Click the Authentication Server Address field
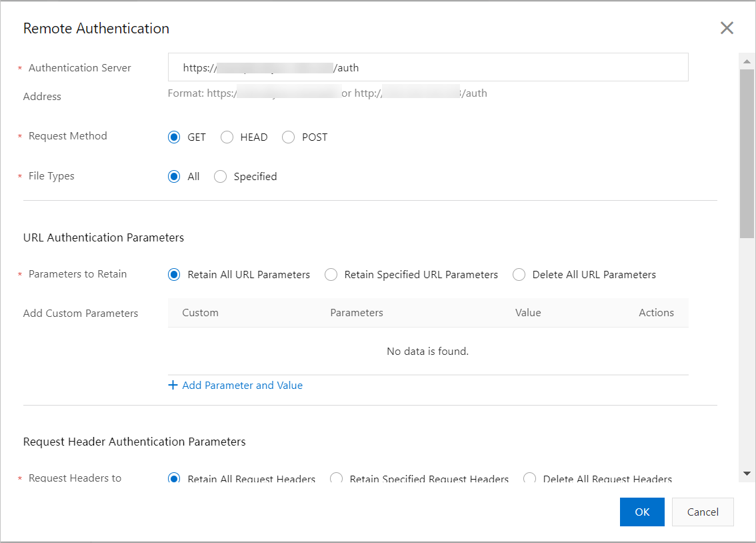 pyautogui.click(x=427, y=67)
